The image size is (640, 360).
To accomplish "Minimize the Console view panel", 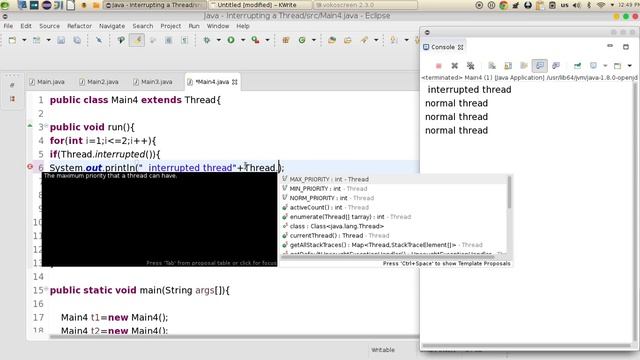I will tap(610, 47).
